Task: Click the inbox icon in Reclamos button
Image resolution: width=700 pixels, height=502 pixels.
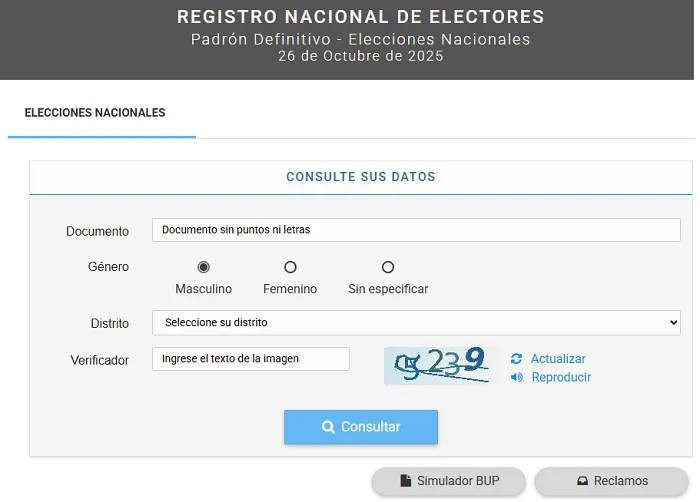Action: (582, 481)
